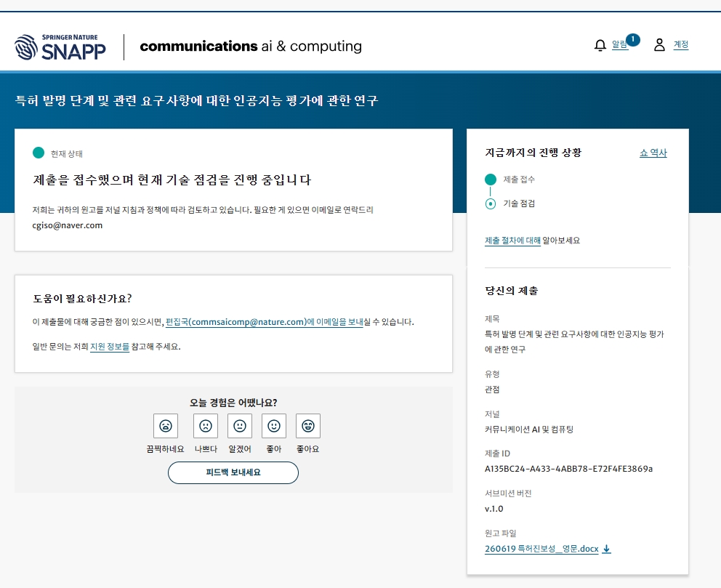Click the Springer Nature SNAPP logo
The width and height of the screenshot is (721, 588).
(60, 47)
